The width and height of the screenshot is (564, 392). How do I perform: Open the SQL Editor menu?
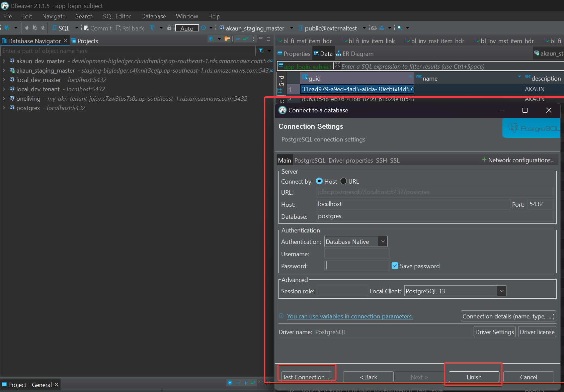tap(117, 16)
